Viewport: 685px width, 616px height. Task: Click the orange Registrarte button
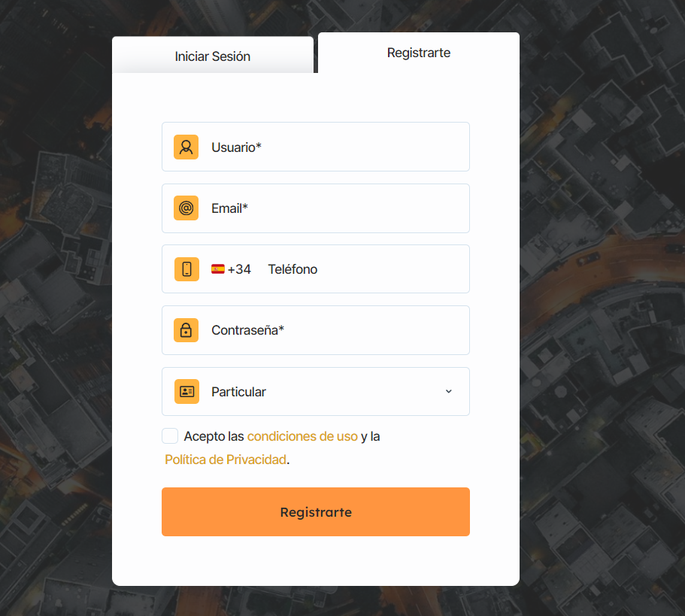[316, 511]
